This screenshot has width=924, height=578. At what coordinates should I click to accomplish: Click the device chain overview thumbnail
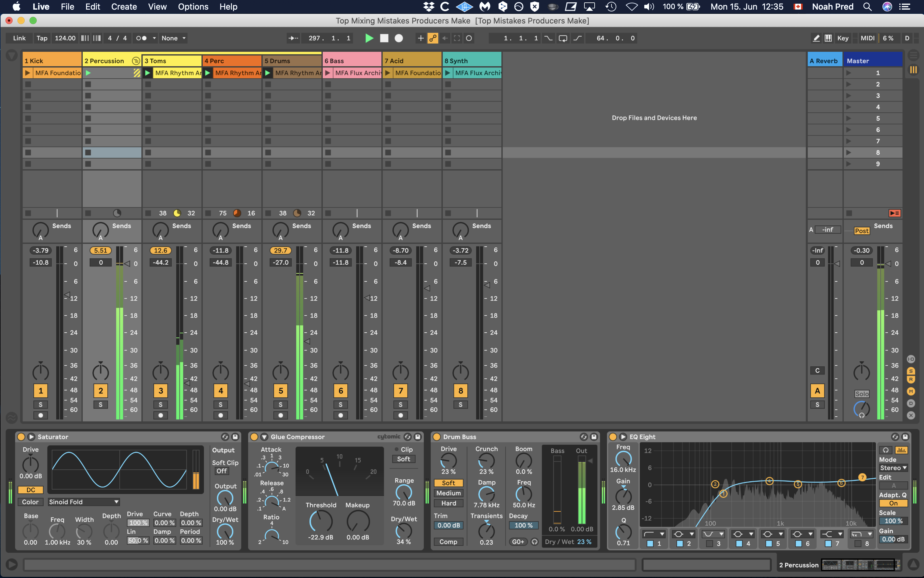[861, 565]
